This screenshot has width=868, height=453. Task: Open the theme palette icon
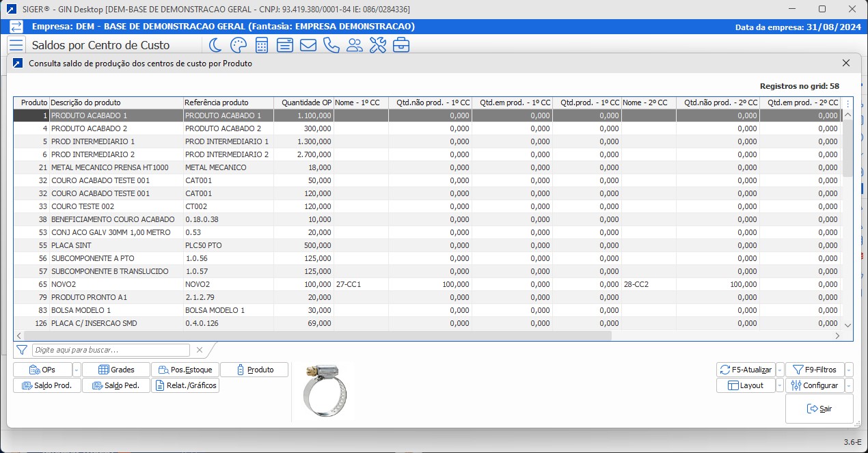tap(238, 44)
